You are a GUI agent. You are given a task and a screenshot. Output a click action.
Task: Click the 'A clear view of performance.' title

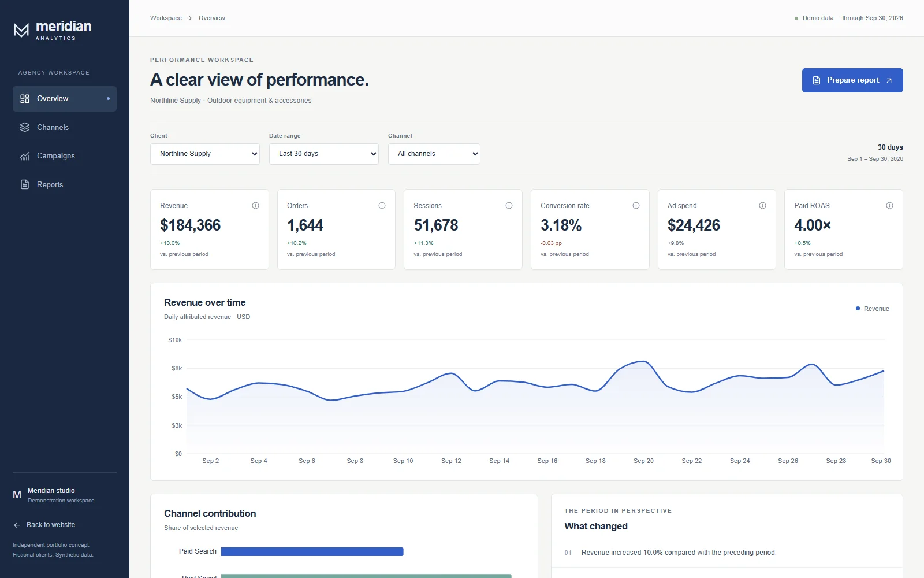259,80
